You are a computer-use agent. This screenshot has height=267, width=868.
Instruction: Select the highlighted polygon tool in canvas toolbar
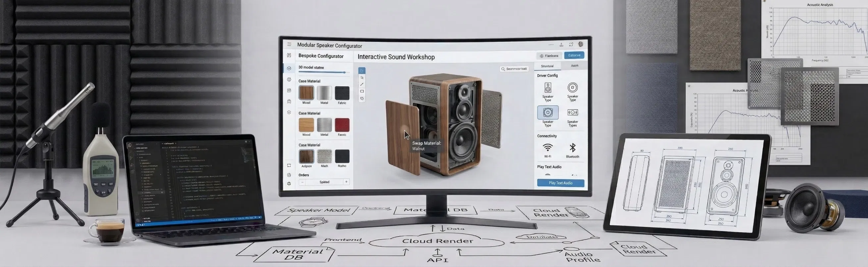[362, 71]
